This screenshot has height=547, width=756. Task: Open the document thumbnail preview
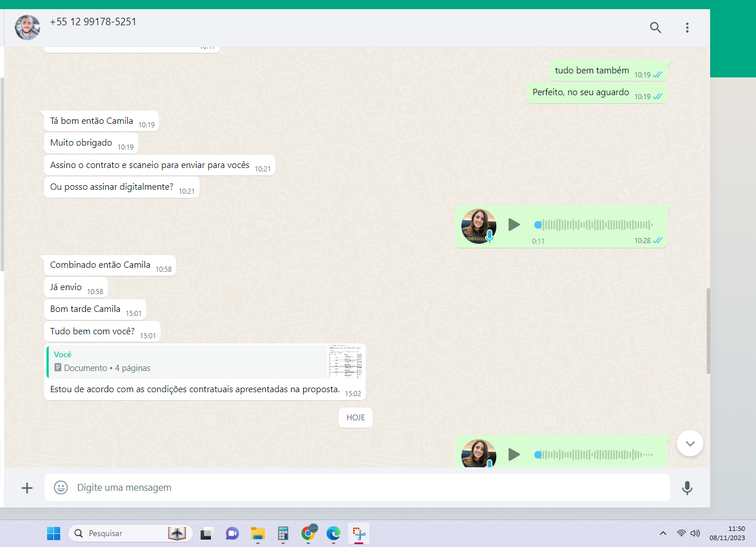point(346,362)
